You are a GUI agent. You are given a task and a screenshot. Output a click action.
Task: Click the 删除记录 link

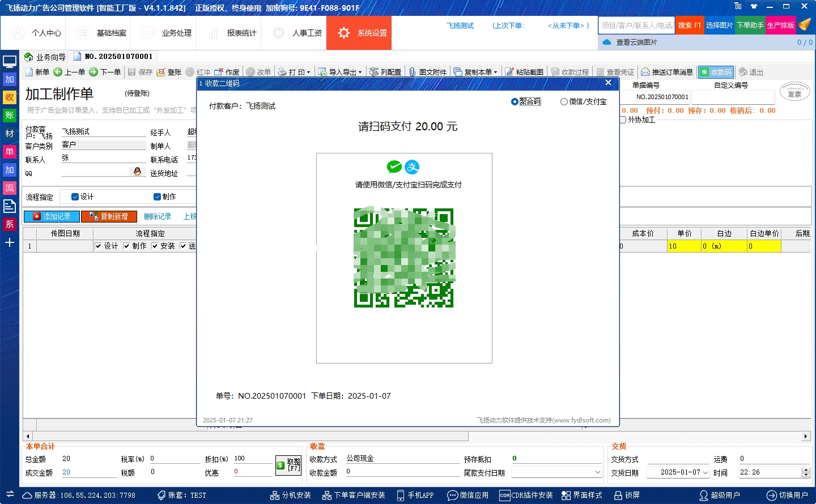[x=158, y=216]
